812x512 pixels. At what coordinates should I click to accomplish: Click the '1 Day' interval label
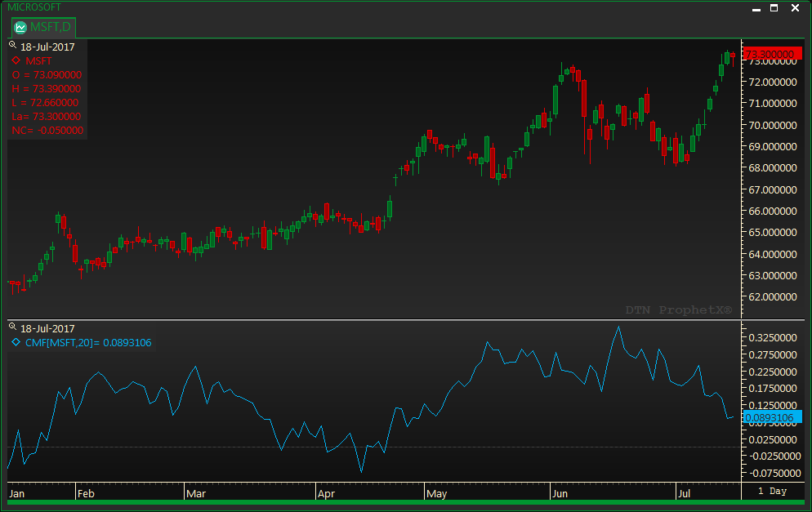pos(772,492)
